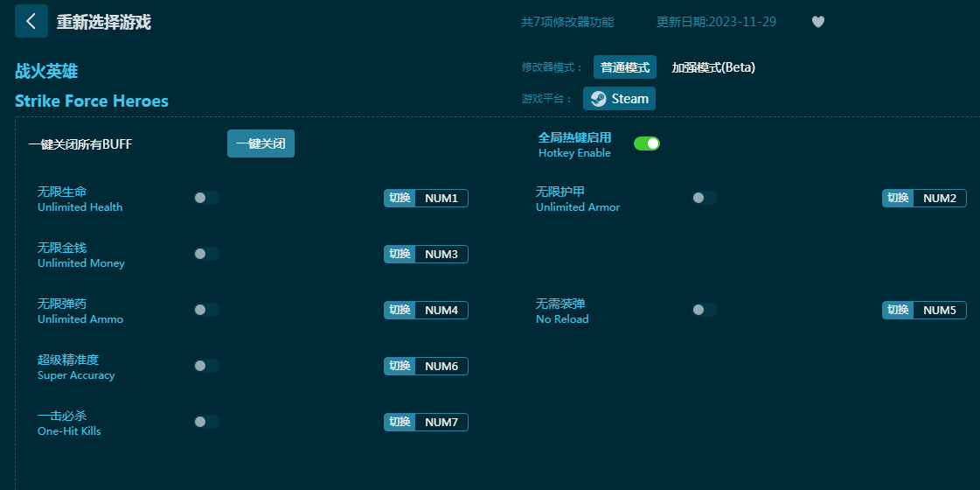980x490 pixels.
Task: Click the Unlimited Ammo label
Action: (80, 319)
